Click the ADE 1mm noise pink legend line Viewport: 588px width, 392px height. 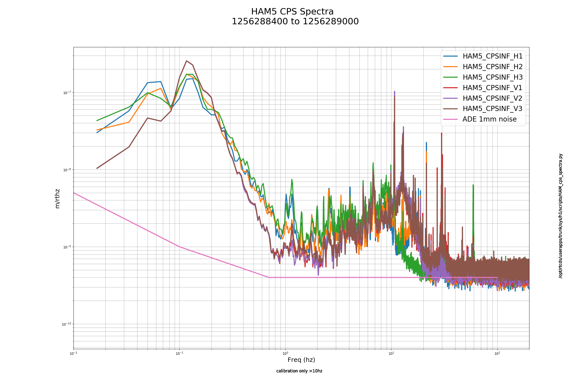pyautogui.click(x=451, y=119)
